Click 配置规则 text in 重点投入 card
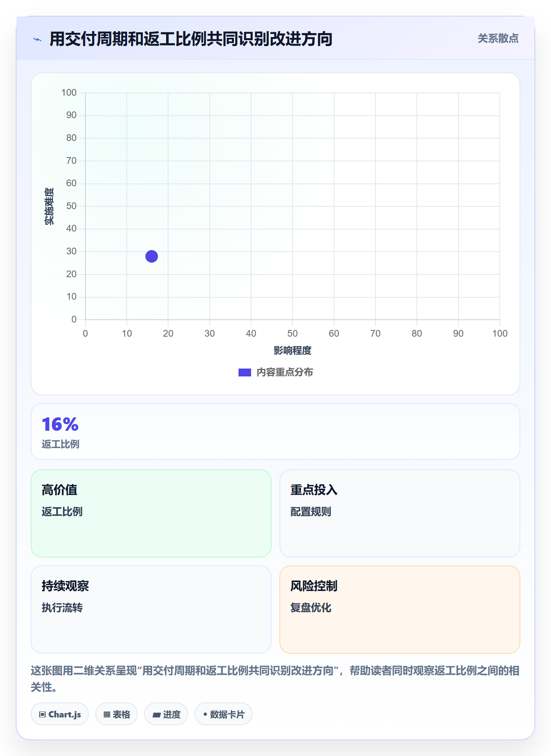This screenshot has width=551, height=756. (x=311, y=511)
